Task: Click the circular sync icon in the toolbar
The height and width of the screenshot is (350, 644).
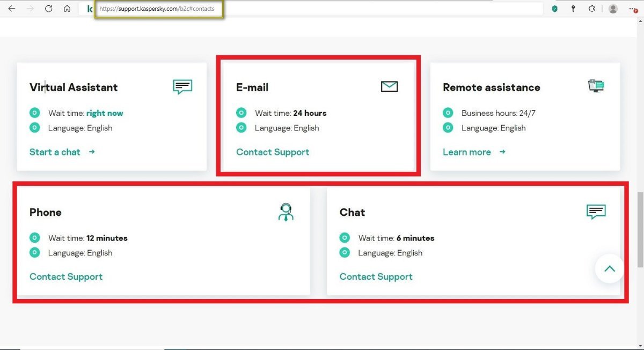Action: pos(592,9)
